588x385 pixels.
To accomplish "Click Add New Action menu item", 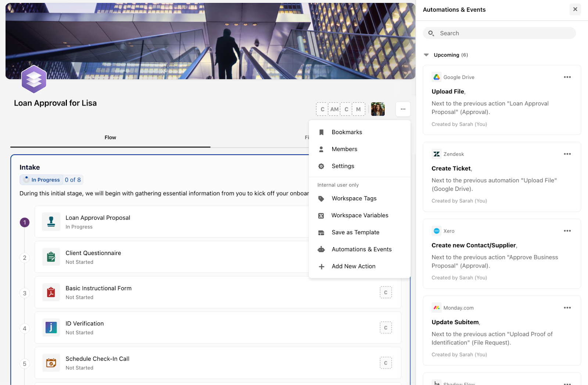I will [x=359, y=266].
